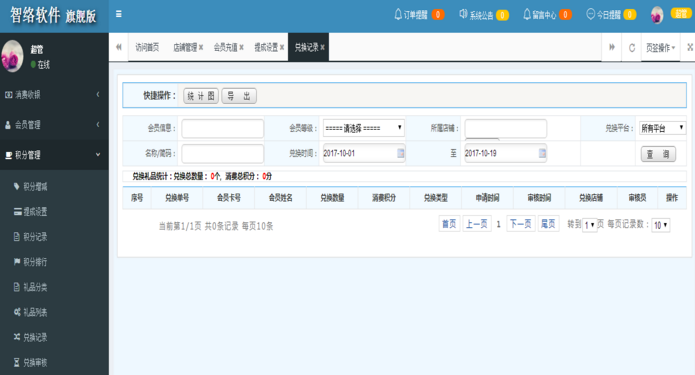Click the 查询 search button

coord(658,154)
